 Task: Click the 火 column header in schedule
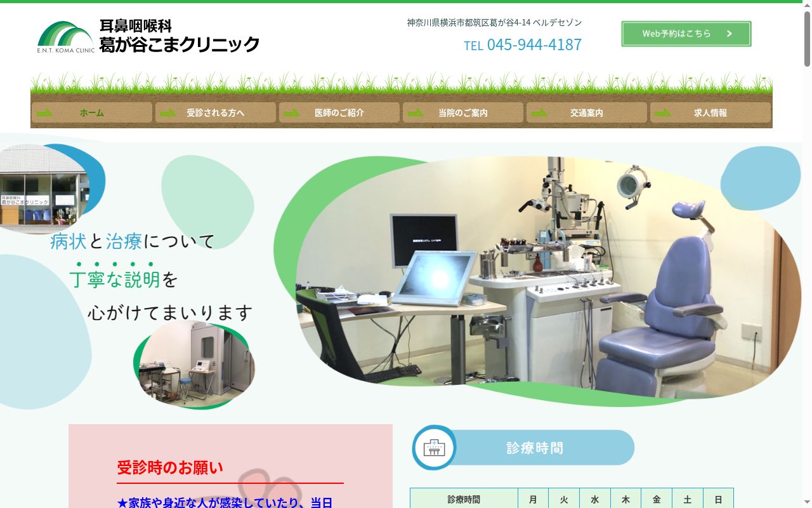[564, 500]
